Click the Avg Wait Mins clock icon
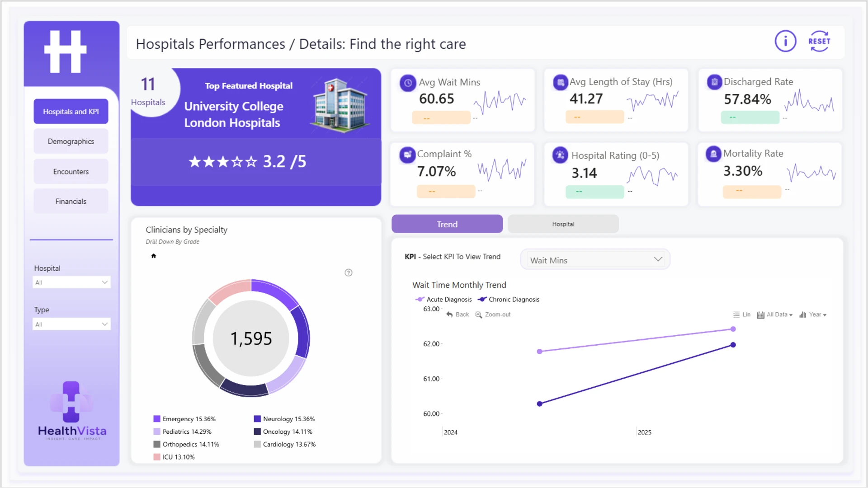This screenshot has width=868, height=488. coord(408,83)
